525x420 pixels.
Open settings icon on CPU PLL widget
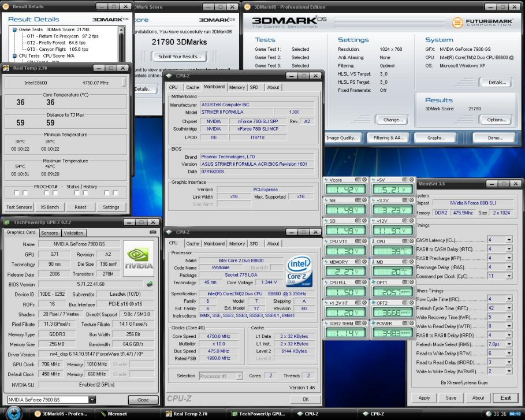coord(358,283)
